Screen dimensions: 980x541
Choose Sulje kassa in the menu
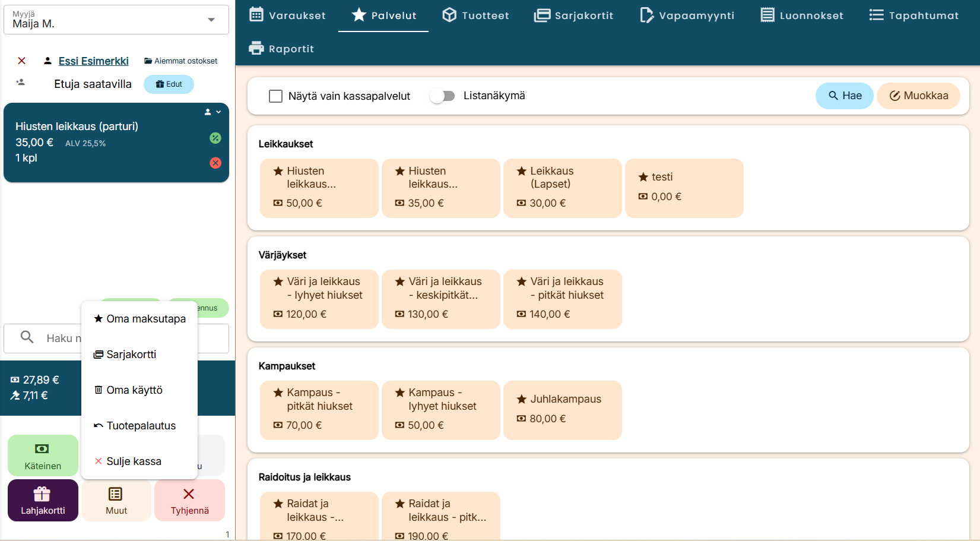coord(134,461)
